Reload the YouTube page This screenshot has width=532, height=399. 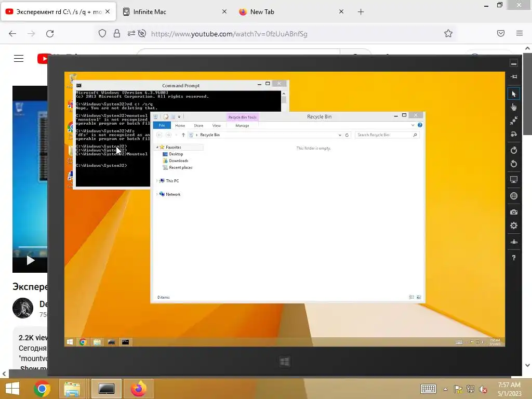tap(50, 34)
